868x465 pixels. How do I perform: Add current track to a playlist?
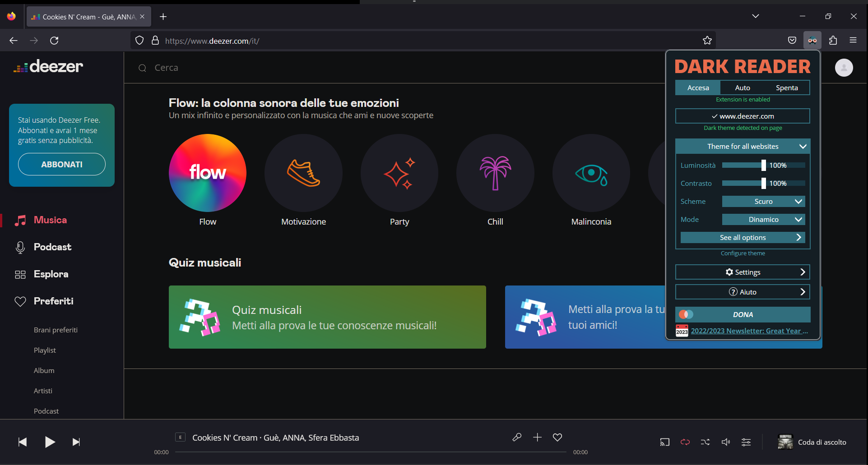[537, 437]
